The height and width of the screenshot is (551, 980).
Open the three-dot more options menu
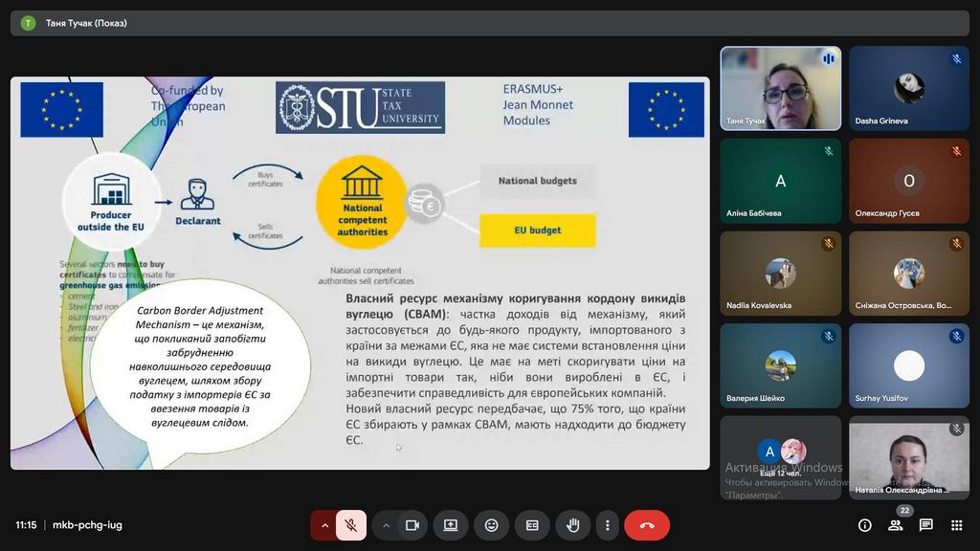[x=607, y=525]
